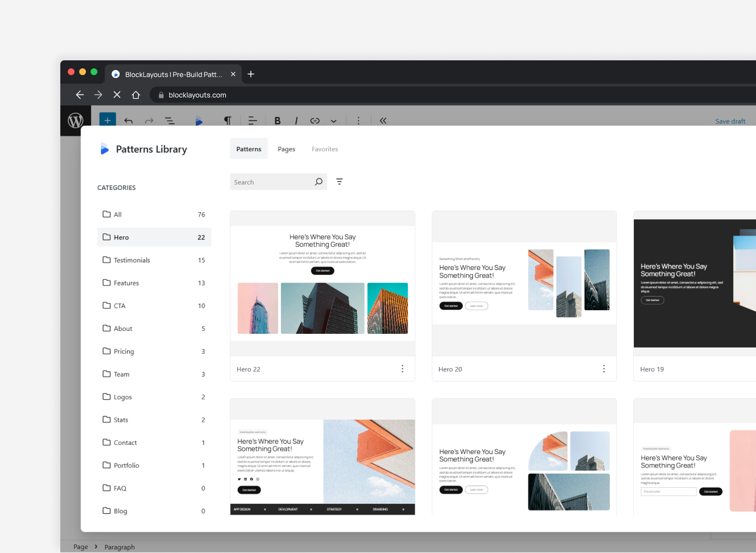Click the browser home icon

click(136, 95)
